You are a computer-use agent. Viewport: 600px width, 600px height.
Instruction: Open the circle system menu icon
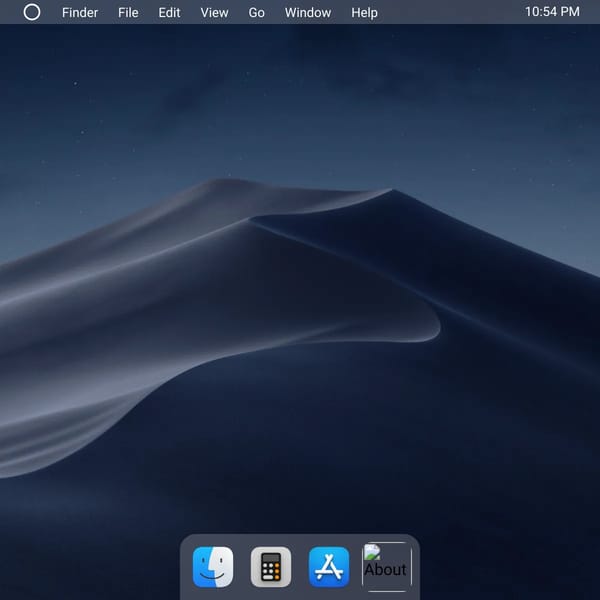coord(32,12)
